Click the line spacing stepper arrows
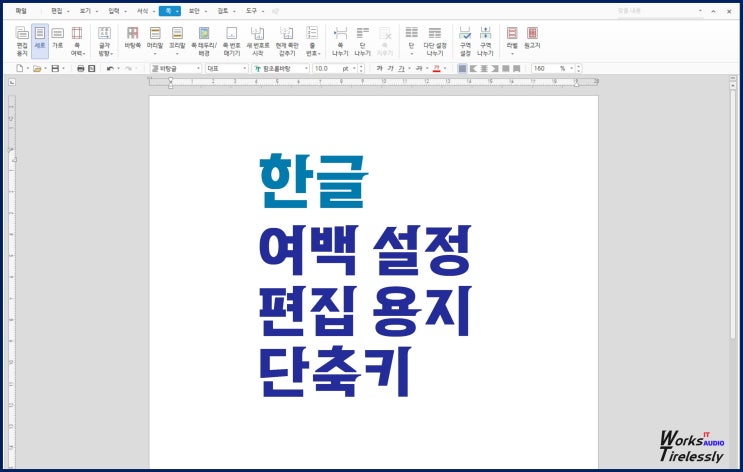Screen dimensions: 743x472 [x=579, y=69]
